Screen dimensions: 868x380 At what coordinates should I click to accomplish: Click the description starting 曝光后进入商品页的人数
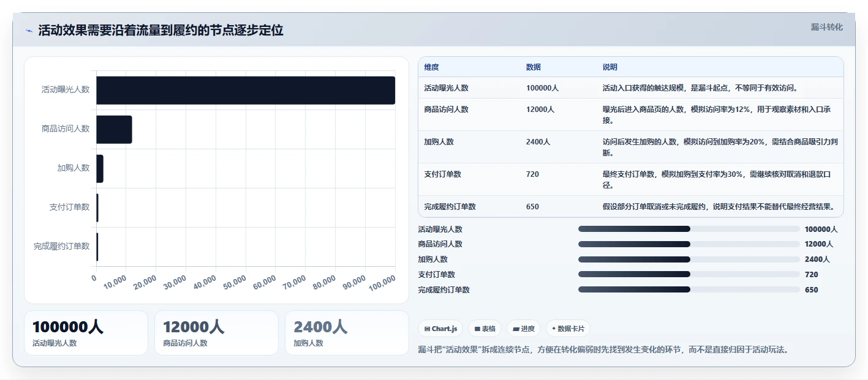tap(717, 115)
